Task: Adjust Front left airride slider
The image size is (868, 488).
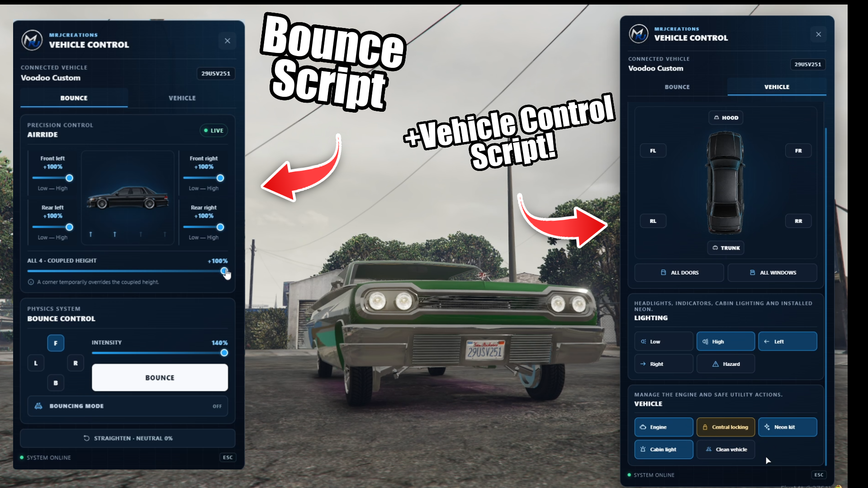Action: click(x=52, y=178)
